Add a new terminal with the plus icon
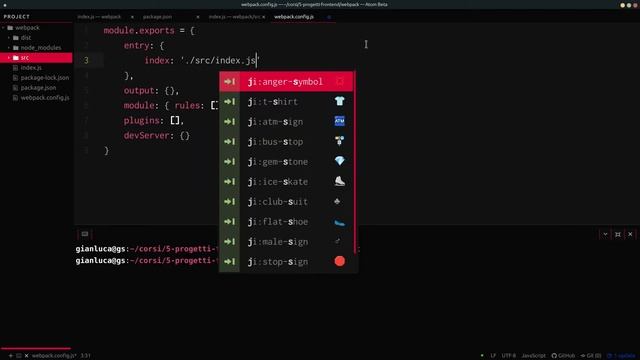 [x=11, y=356]
